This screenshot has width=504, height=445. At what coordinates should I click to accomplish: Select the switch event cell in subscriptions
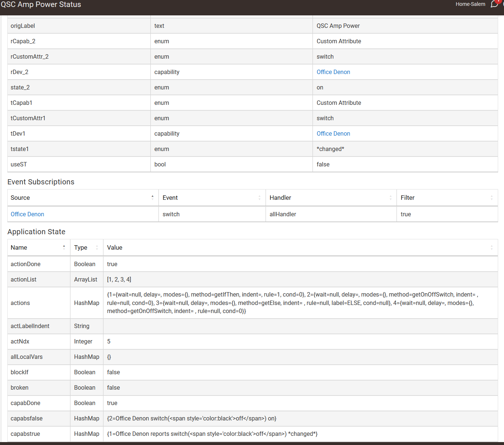(171, 214)
